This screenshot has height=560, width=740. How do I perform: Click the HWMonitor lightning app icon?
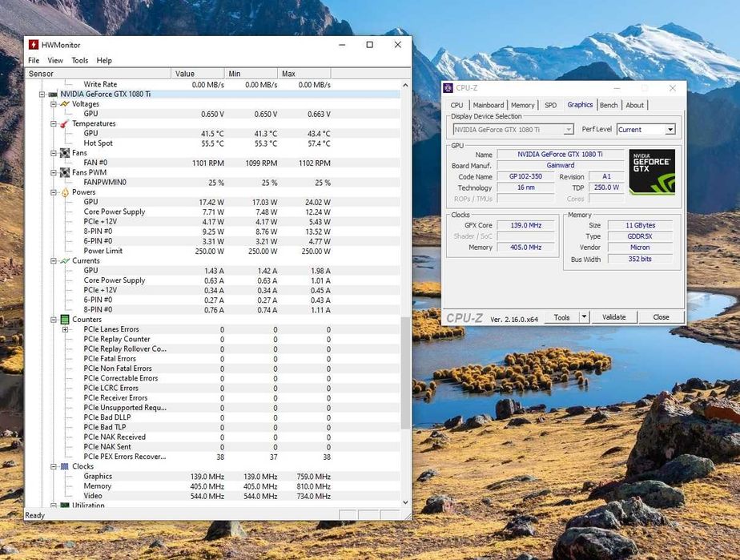(33, 45)
